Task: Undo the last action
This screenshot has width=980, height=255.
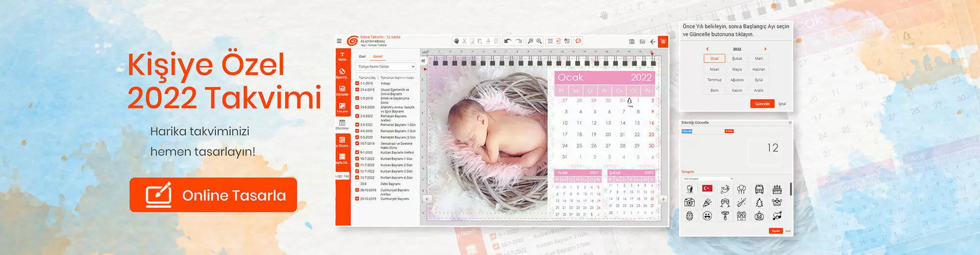Action: pos(508,41)
